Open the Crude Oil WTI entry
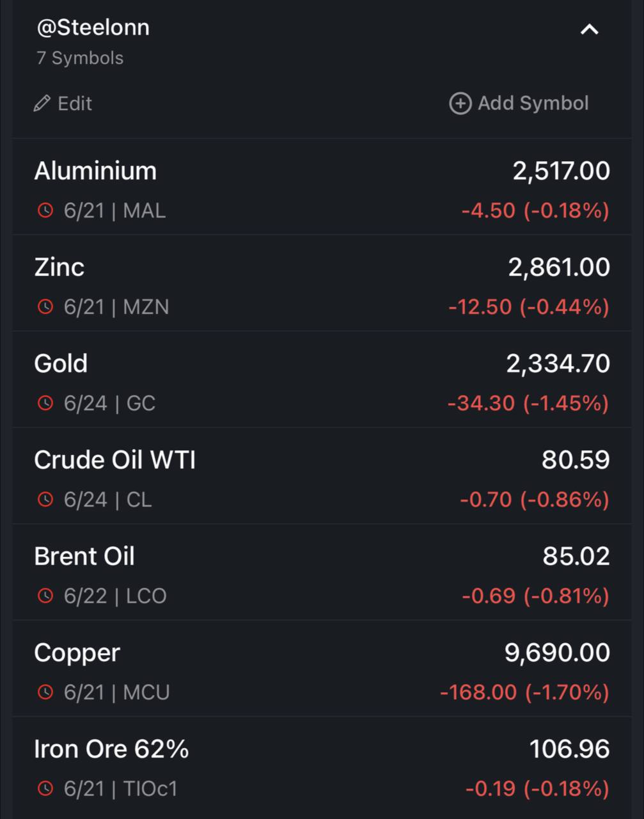This screenshot has width=644, height=819. [x=322, y=476]
